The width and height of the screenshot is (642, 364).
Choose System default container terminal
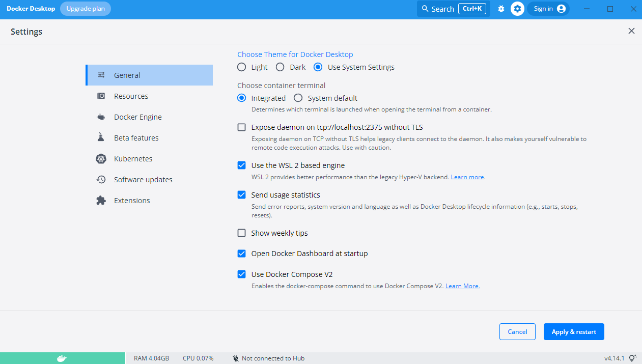tap(298, 98)
